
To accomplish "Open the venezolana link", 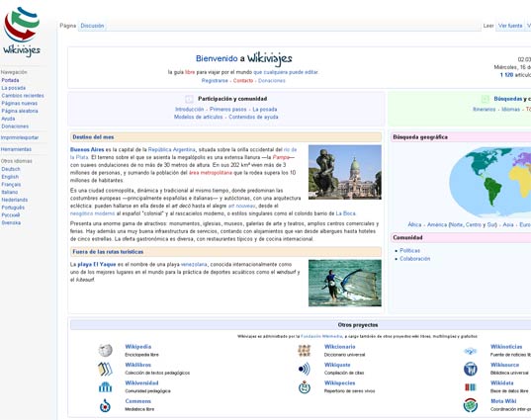I will point(194,264).
